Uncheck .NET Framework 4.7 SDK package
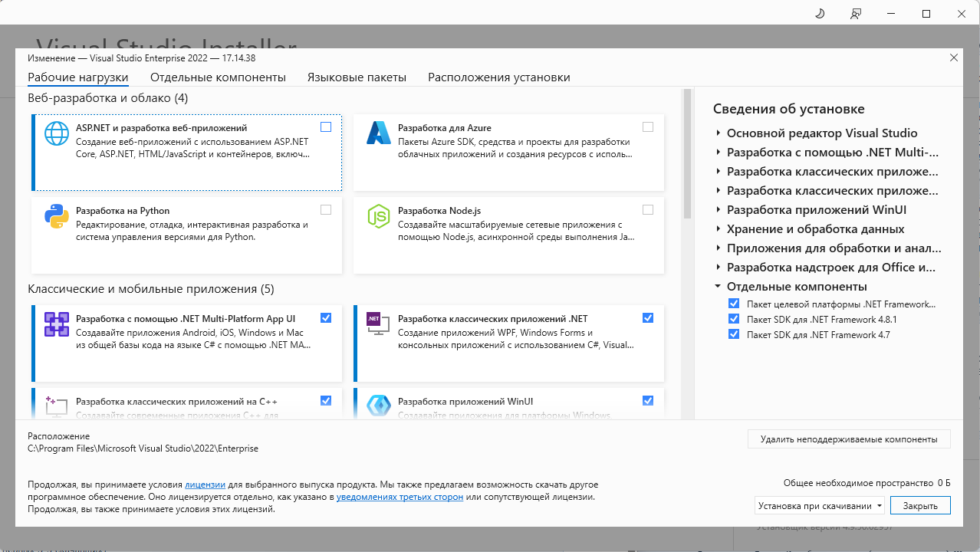 [734, 335]
